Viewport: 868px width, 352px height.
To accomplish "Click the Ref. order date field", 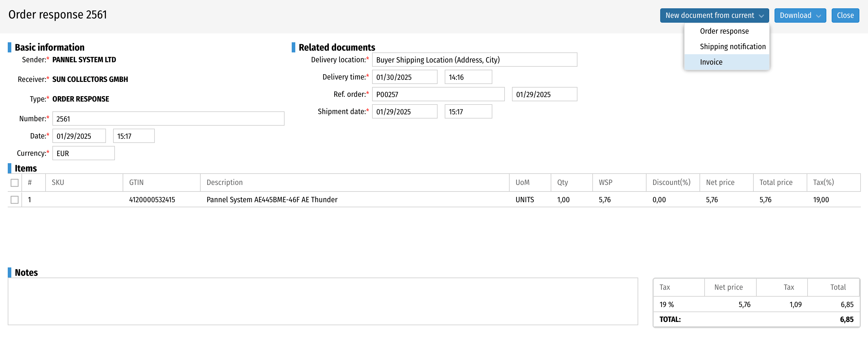I will click(544, 94).
